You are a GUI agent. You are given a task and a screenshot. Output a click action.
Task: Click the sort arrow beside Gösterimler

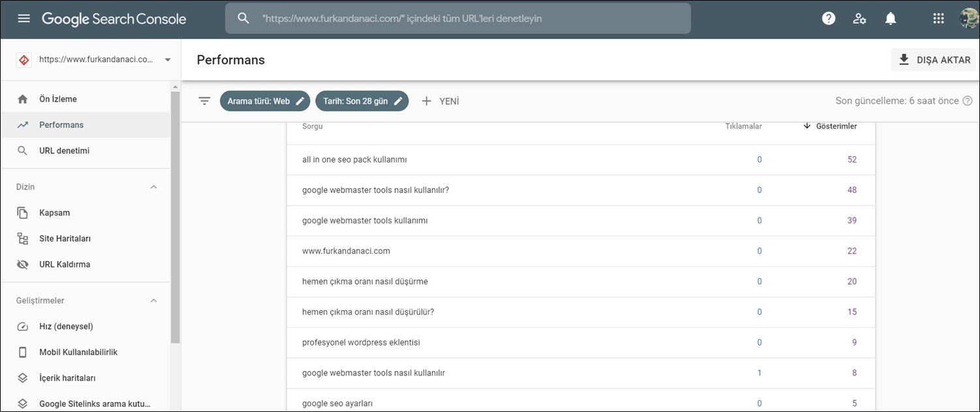(x=807, y=126)
